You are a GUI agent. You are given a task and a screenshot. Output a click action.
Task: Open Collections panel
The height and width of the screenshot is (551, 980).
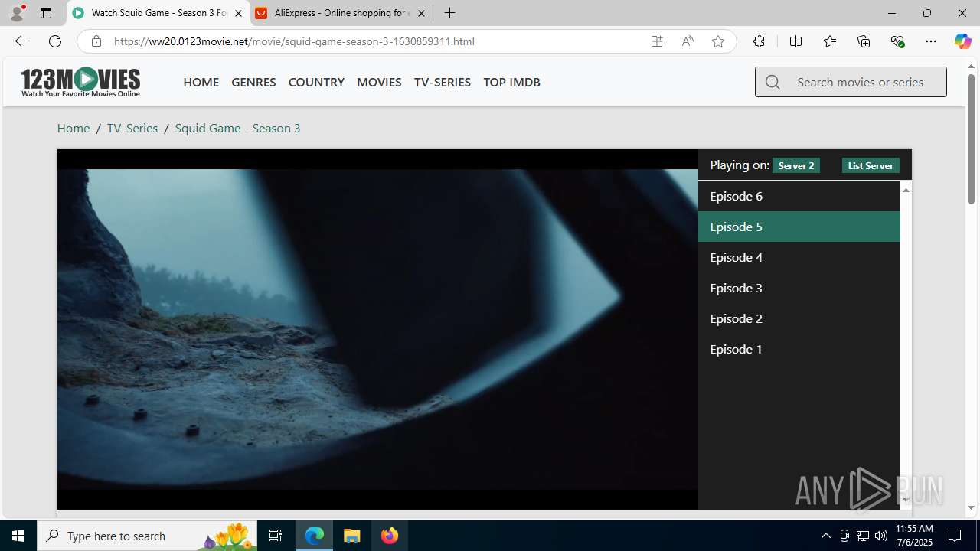(864, 41)
